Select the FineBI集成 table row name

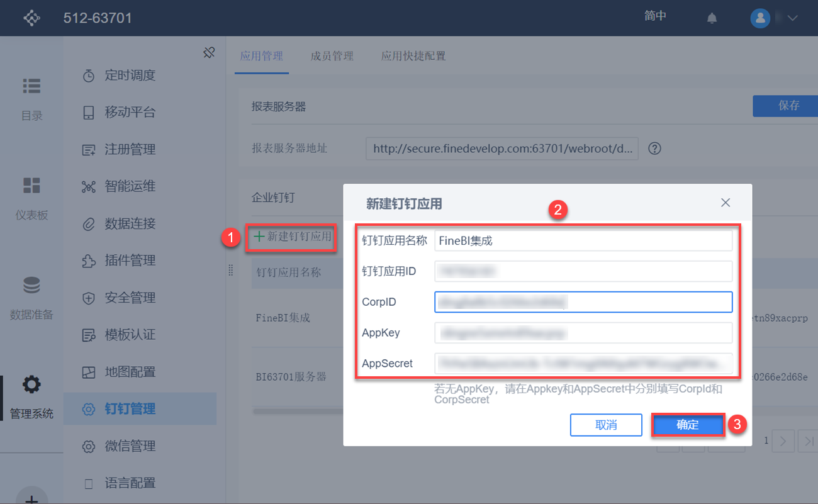[x=283, y=318]
